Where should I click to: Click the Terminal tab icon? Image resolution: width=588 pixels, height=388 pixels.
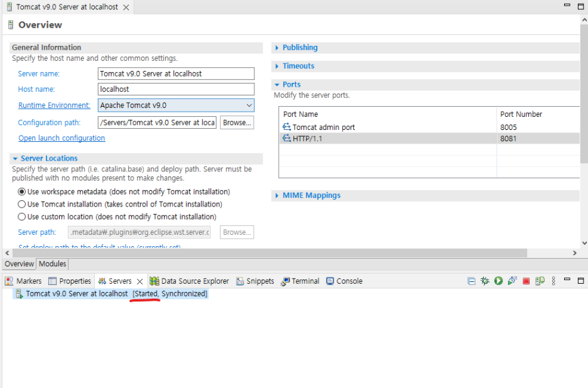point(285,281)
